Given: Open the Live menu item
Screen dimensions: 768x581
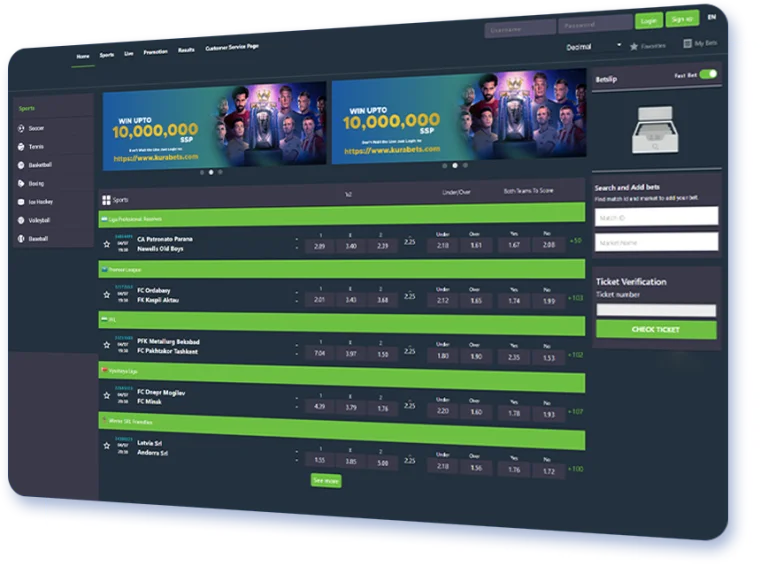Looking at the screenshot, I should coord(128,53).
